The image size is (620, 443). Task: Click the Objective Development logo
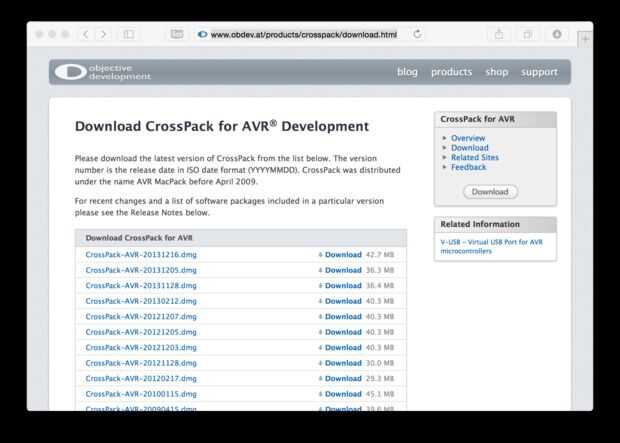[103, 72]
